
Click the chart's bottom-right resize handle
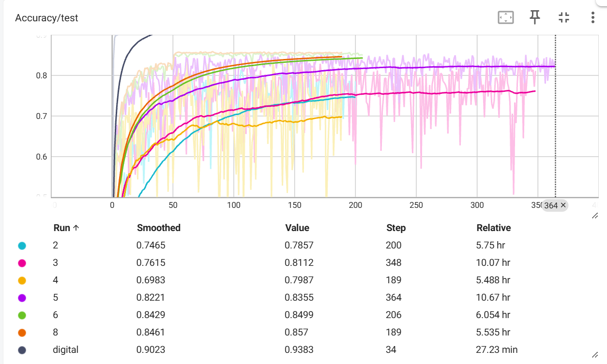tap(595, 216)
